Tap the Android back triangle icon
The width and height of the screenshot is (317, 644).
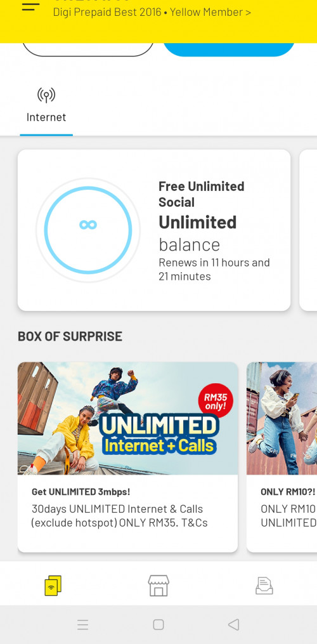[234, 625]
